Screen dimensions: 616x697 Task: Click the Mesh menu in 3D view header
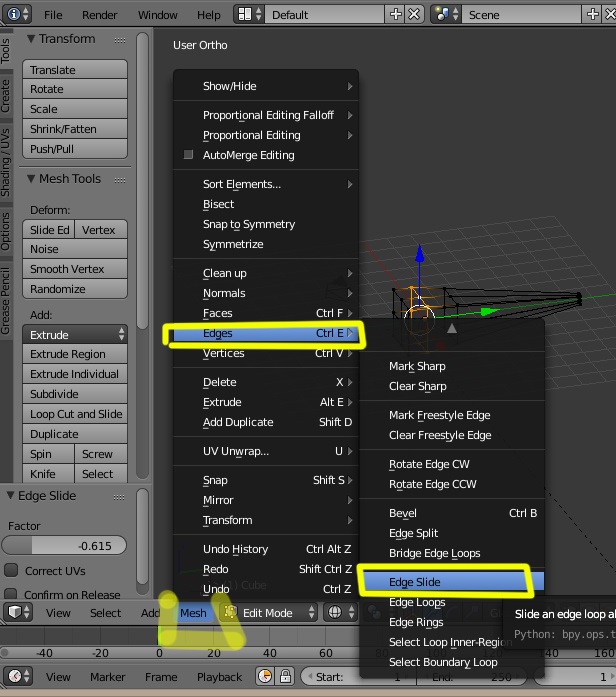[x=193, y=613]
